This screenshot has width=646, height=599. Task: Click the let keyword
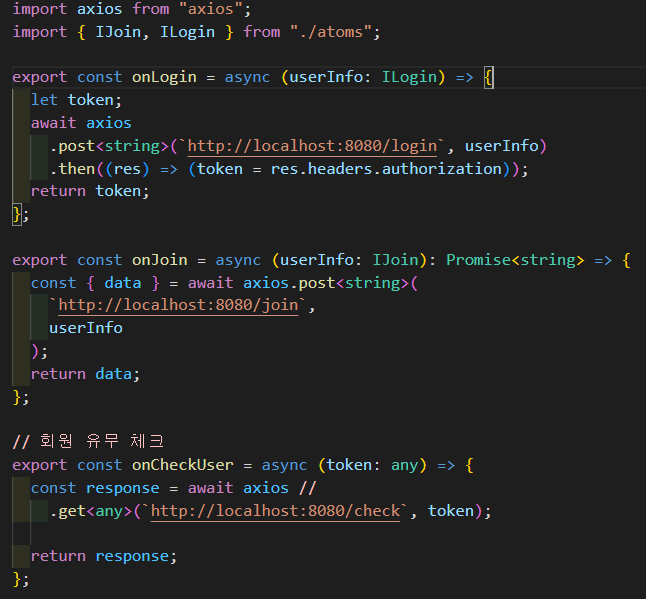click(44, 100)
